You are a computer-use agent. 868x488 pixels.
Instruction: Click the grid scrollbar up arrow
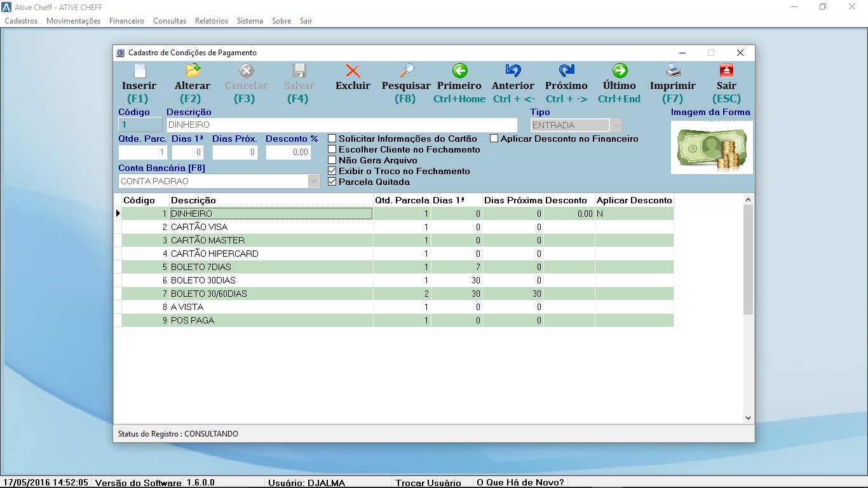coord(748,200)
